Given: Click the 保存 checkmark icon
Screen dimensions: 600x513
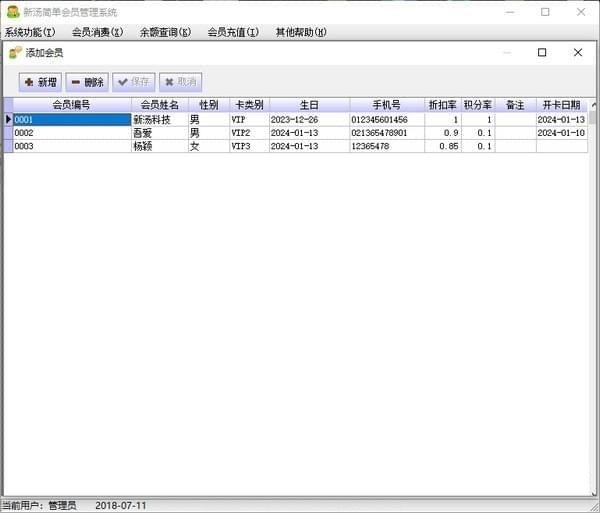Looking at the screenshot, I should point(123,82).
